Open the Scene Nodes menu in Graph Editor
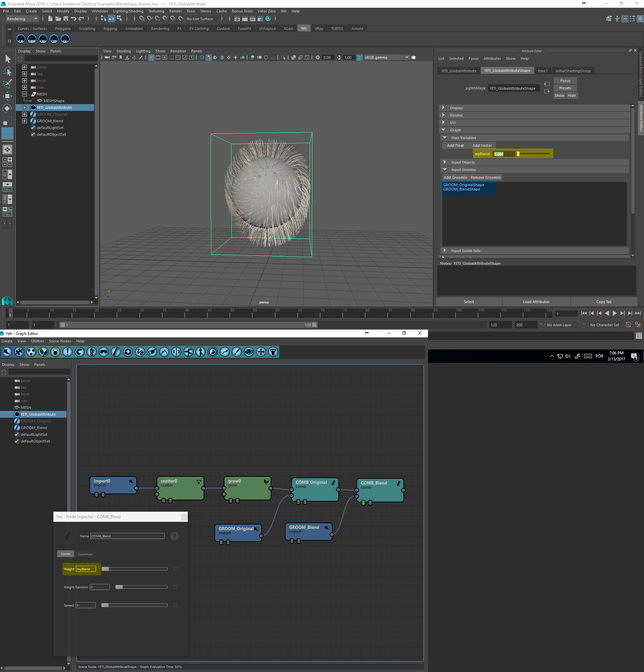 [x=60, y=341]
